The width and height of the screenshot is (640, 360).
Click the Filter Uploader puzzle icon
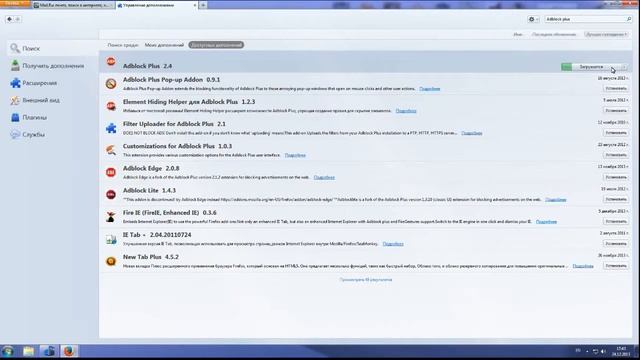click(111, 128)
